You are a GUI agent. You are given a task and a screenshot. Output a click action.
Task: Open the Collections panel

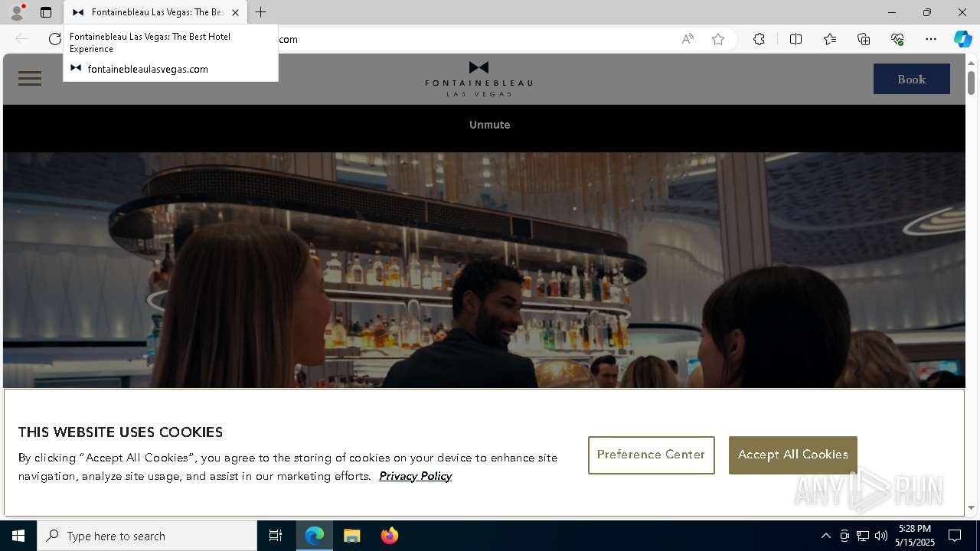pyautogui.click(x=864, y=39)
